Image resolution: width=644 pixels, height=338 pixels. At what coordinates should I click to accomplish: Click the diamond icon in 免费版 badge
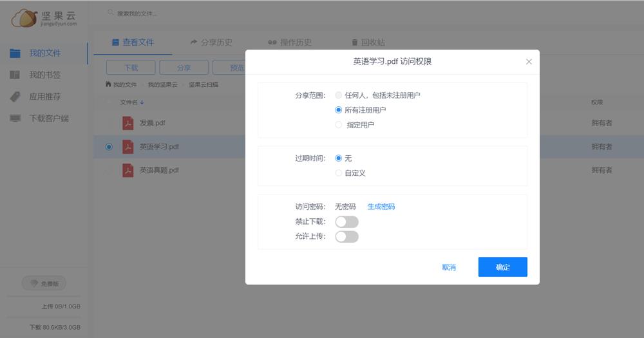tap(34, 283)
